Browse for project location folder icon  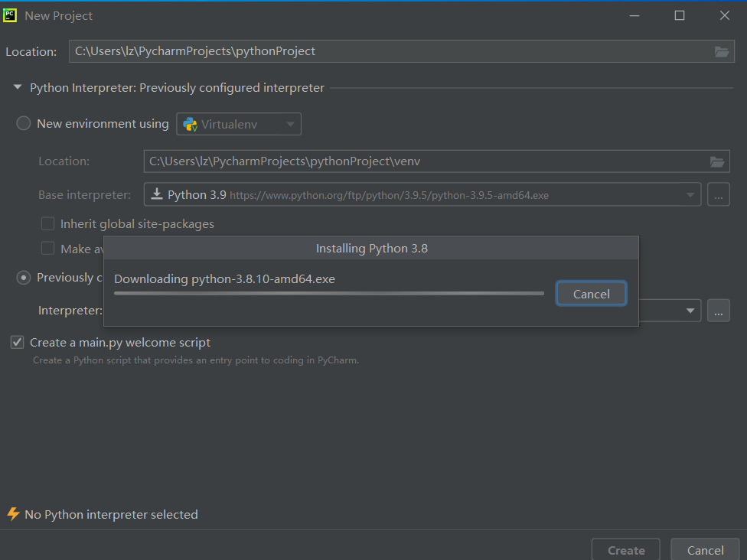click(x=721, y=51)
